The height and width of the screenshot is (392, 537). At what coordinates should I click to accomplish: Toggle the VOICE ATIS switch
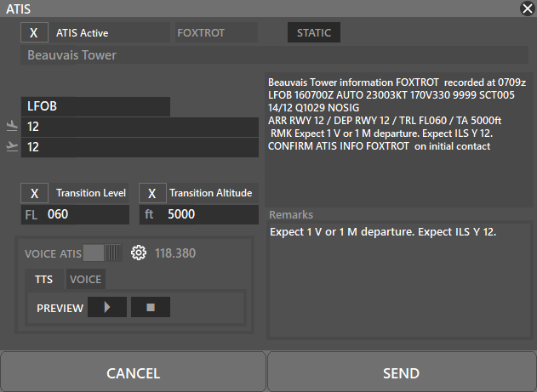(x=102, y=253)
